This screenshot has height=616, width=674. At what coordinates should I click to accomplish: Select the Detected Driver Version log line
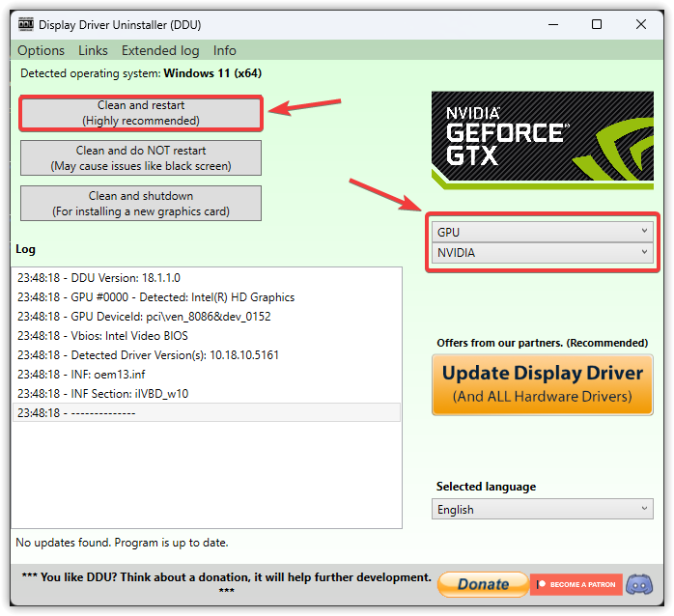point(149,355)
